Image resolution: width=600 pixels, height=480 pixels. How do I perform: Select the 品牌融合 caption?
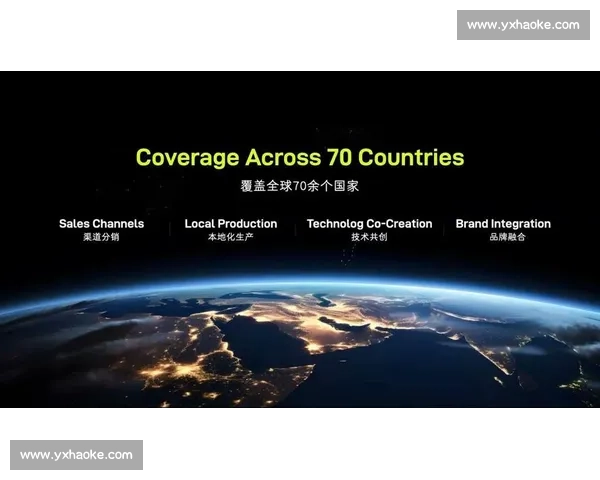(503, 238)
